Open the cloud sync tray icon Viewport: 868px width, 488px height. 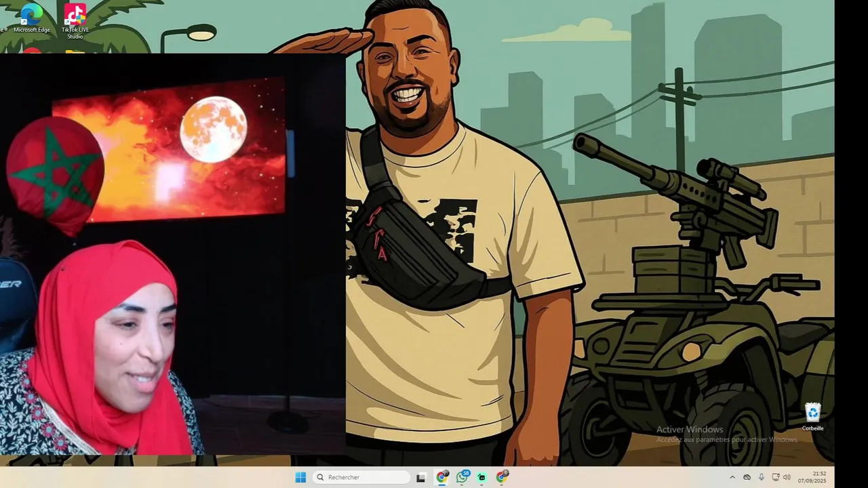tap(747, 477)
